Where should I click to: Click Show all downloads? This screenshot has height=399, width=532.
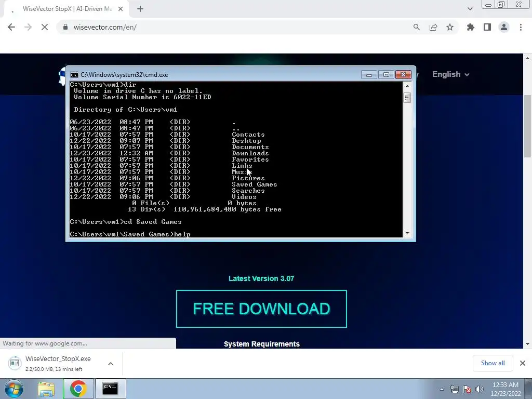[493, 363]
